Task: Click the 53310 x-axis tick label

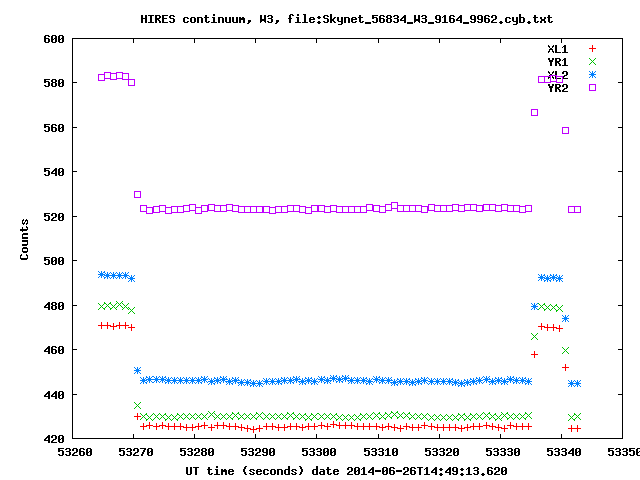Action: 380,452
